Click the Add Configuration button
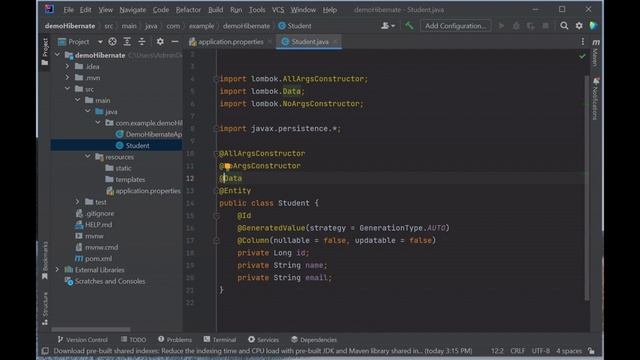Viewport: 640px width, 360px height. (456, 26)
